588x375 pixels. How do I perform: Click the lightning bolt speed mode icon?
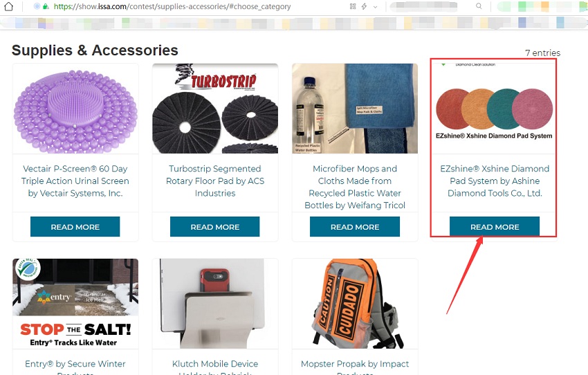364,6
